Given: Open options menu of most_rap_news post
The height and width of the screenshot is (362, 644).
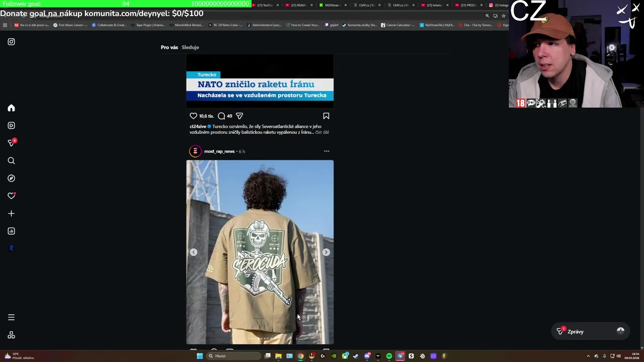Looking at the screenshot, I should (327, 151).
